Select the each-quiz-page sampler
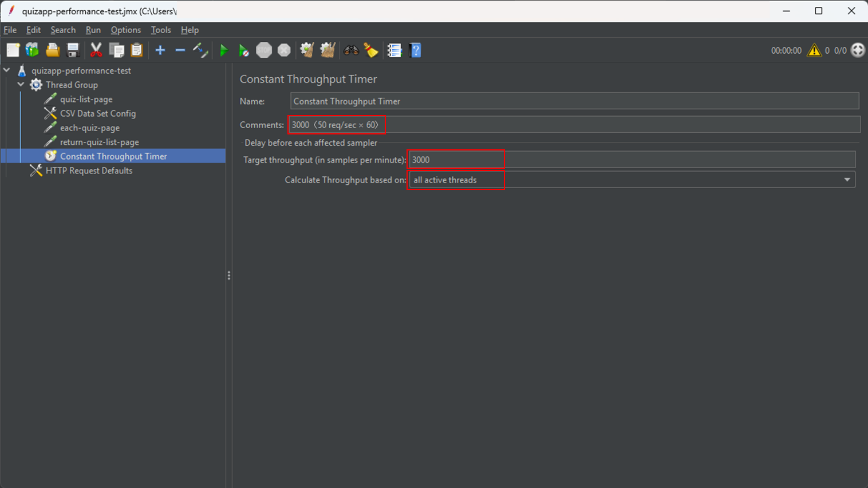The image size is (868, 488). (89, 128)
